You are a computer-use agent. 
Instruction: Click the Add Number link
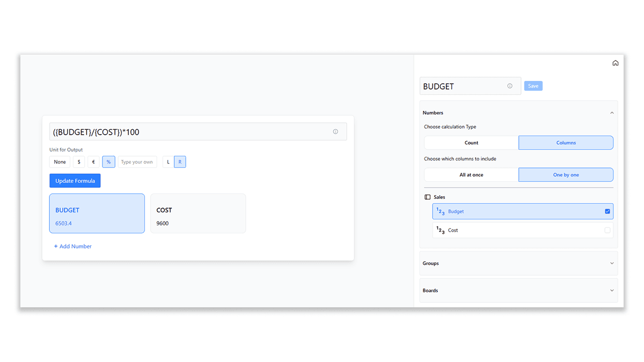72,246
